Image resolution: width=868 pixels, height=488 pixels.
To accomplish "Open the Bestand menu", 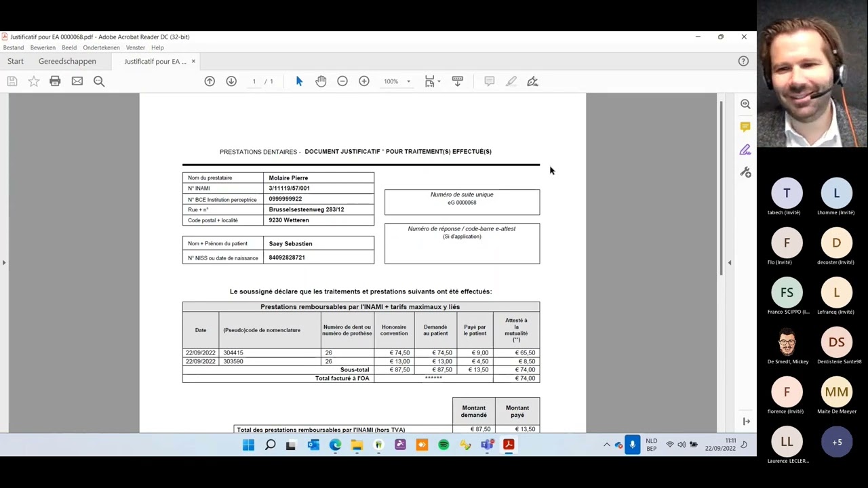I will pyautogui.click(x=14, y=47).
